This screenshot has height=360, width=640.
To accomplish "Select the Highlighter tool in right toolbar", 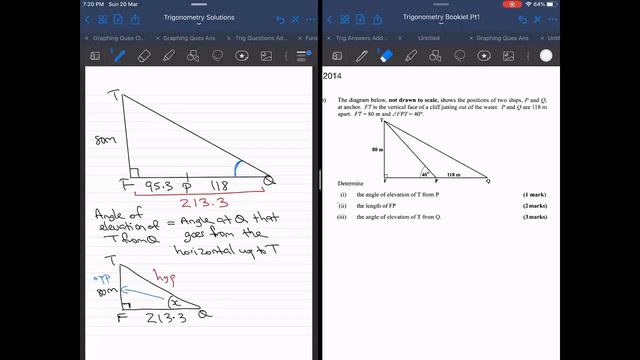I will 411,56.
